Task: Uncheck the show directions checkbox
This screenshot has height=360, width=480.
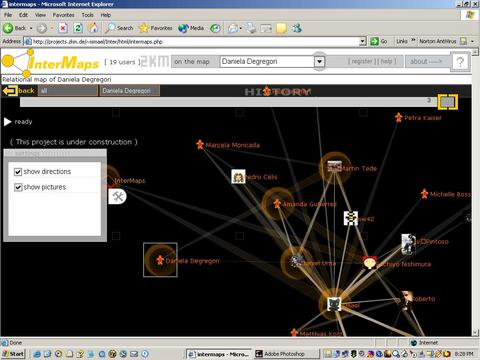Action: pos(18,172)
